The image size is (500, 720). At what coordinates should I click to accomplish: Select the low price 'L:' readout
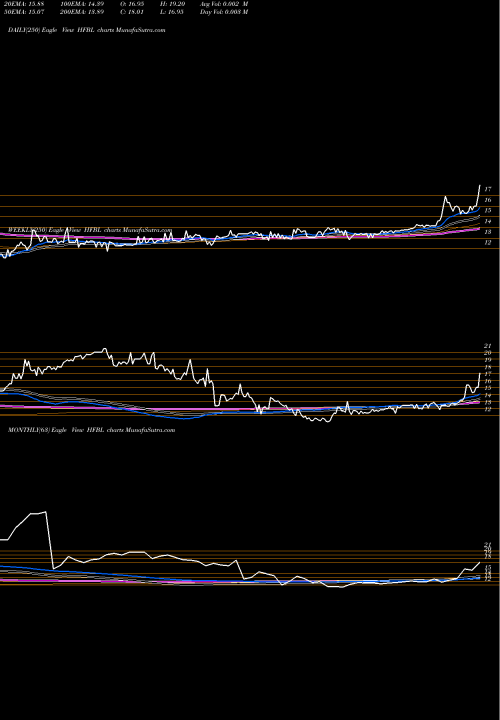tap(173, 12)
